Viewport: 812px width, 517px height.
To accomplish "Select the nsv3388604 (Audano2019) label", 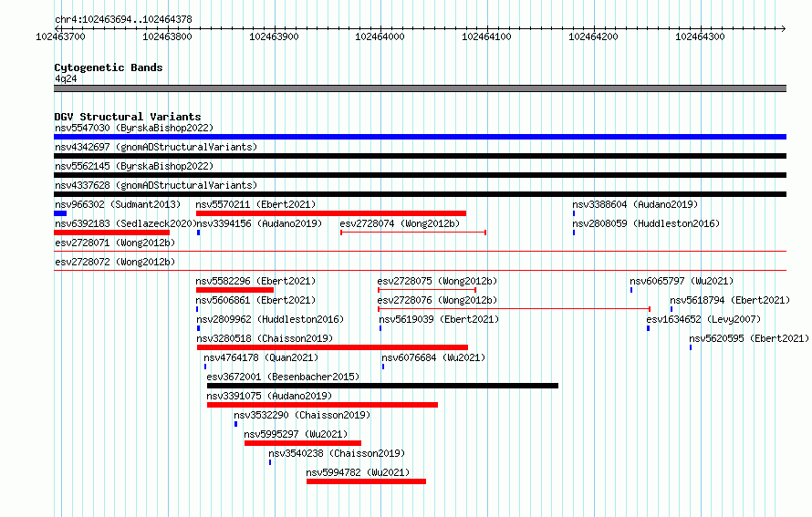I will (x=635, y=204).
